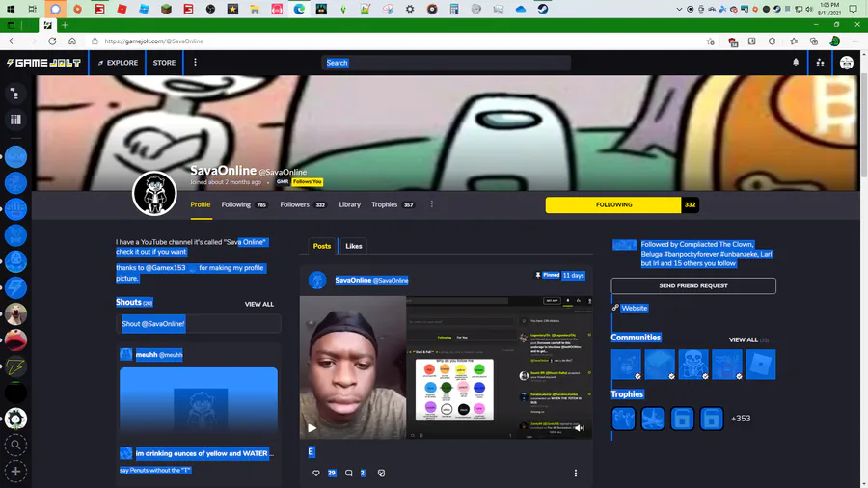Viewport: 868px width, 488px height.
Task: Open the friends list icon
Action: tap(820, 63)
